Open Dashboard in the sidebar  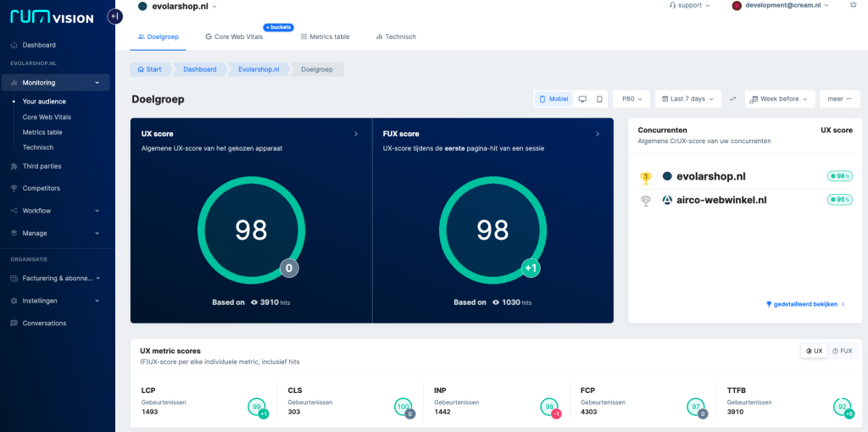[39, 46]
